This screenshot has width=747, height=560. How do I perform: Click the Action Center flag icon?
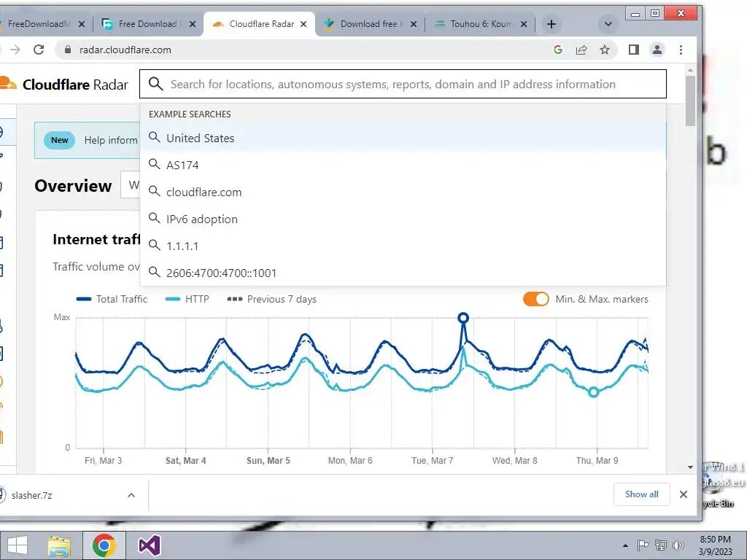click(x=643, y=545)
